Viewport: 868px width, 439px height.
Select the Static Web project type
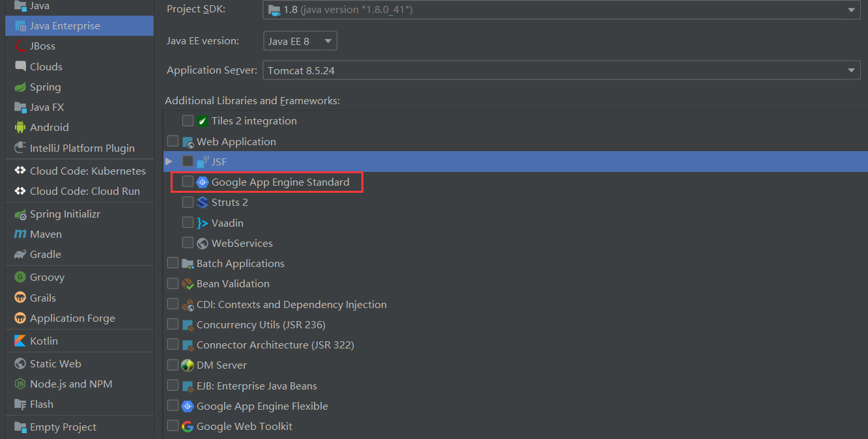pos(55,364)
